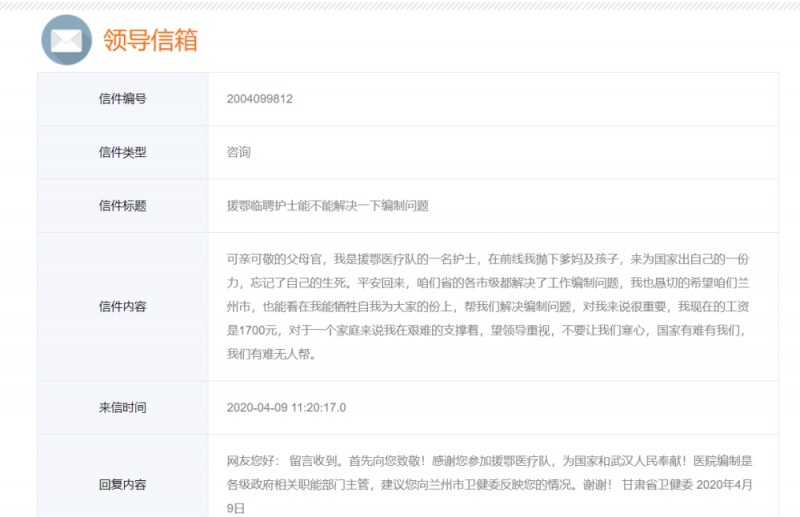Click the reply greeting 网友您好
This screenshot has height=517, width=800.
click(252, 461)
